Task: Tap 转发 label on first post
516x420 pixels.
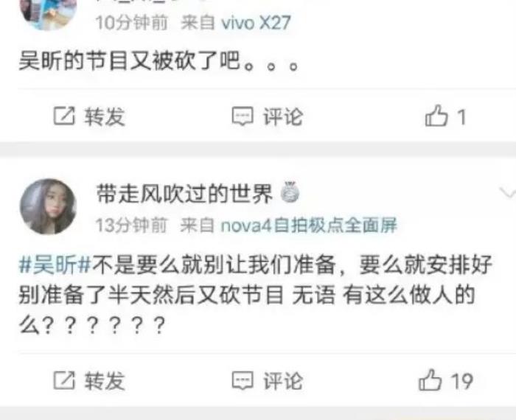Action: [105, 116]
